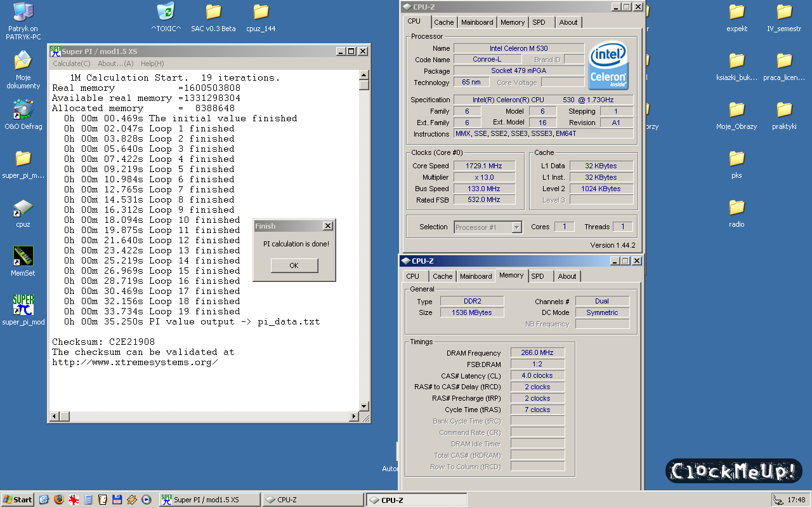Close the Finish dialog
Screen dimensions: 812x508
point(327,226)
